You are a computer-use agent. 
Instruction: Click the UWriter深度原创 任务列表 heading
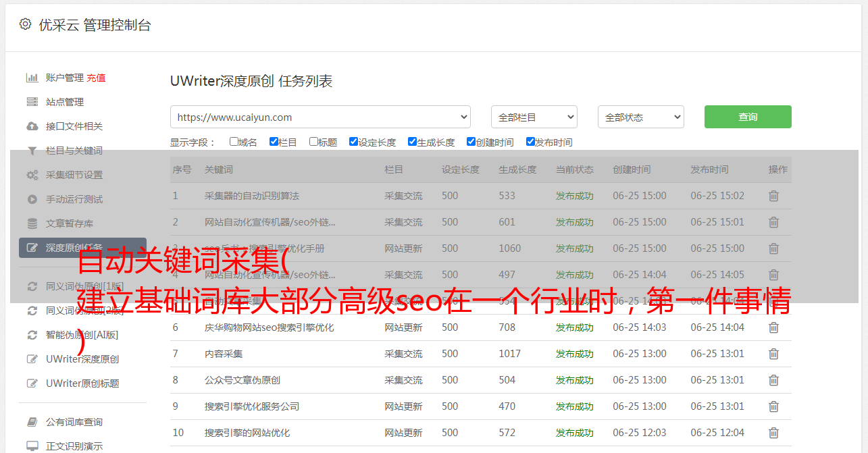click(251, 81)
